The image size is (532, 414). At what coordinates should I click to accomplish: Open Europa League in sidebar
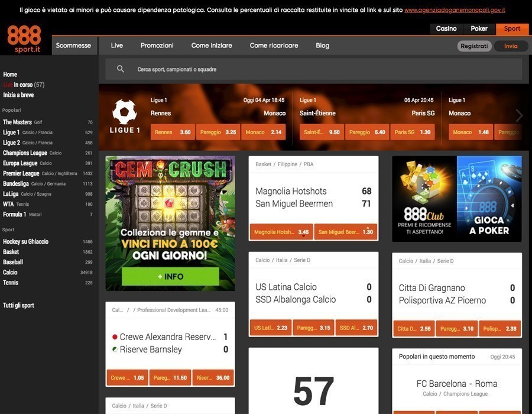(x=47, y=163)
